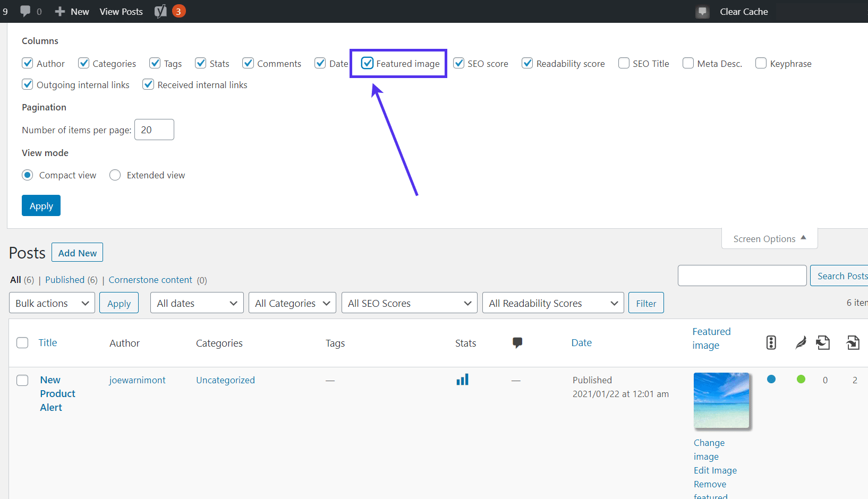Click the Readability score feather icon
Viewport: 868px width, 499px height.
point(801,343)
